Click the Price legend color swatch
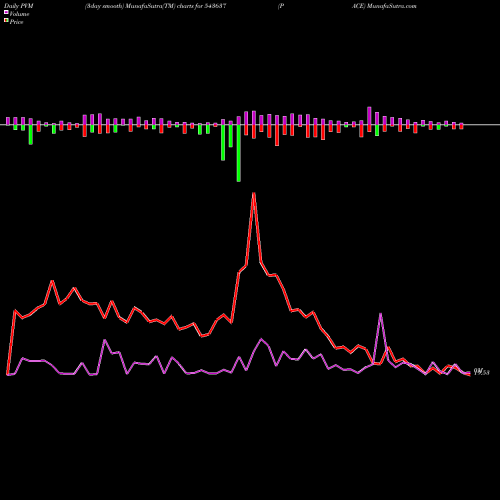 click(6, 21)
